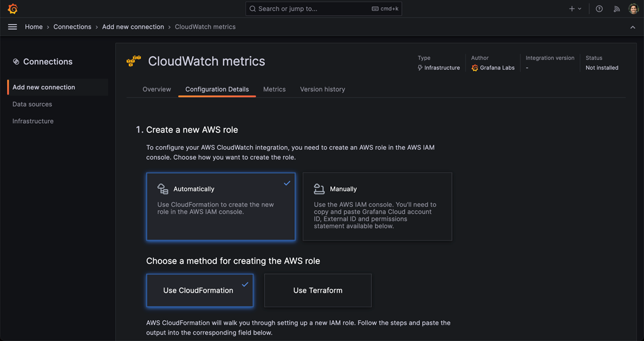644x341 pixels.
Task: Collapse the breadcrumb bar with the top-right chevron
Action: [632, 26]
